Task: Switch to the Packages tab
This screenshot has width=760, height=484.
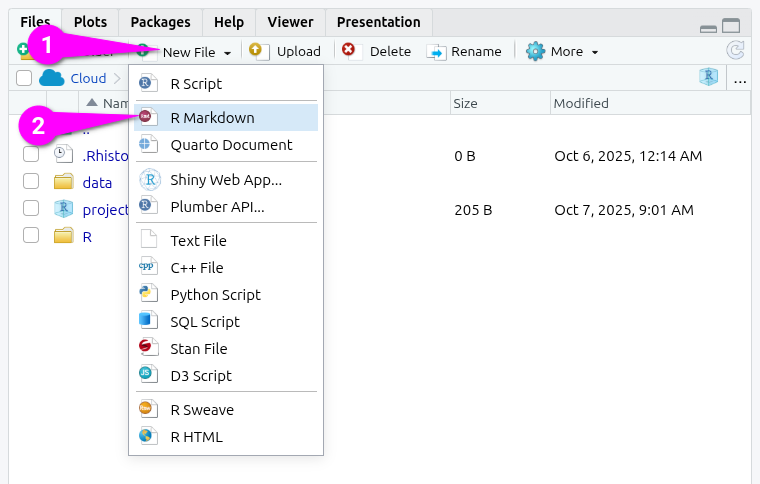Action: pyautogui.click(x=160, y=22)
